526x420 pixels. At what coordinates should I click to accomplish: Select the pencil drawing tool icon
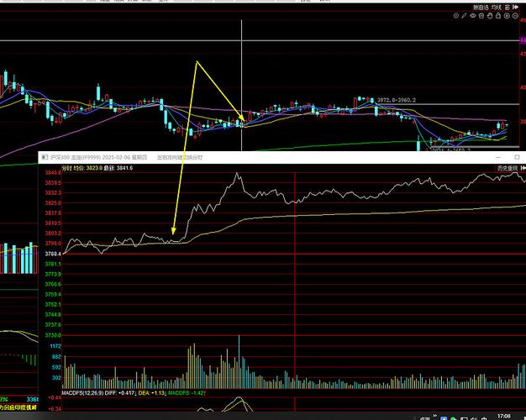[x=464, y=16]
